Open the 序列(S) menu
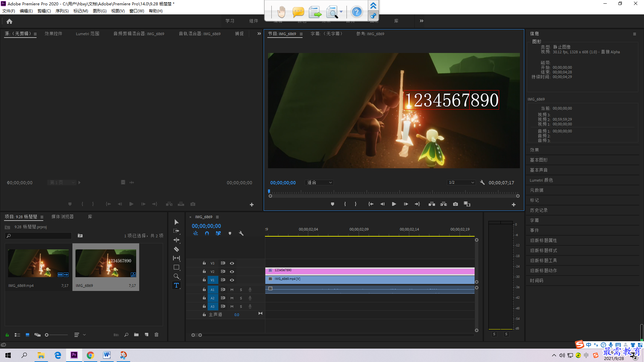The width and height of the screenshot is (644, 362). coord(62,11)
